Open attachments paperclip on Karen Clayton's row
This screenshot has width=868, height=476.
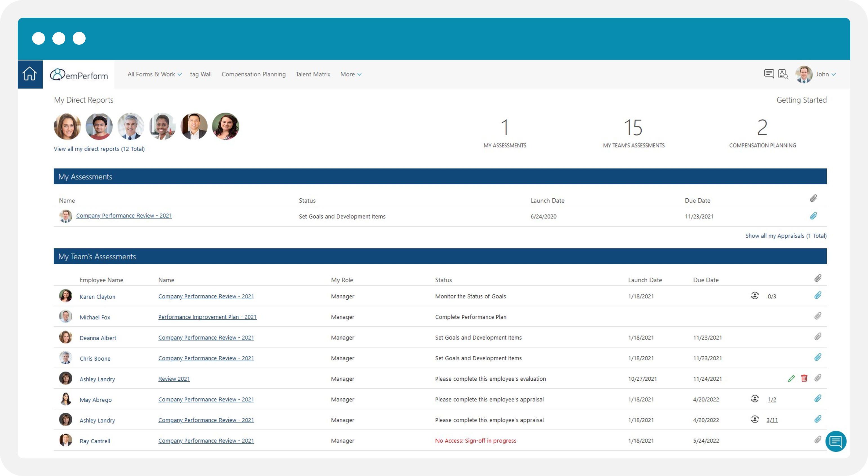tap(818, 295)
